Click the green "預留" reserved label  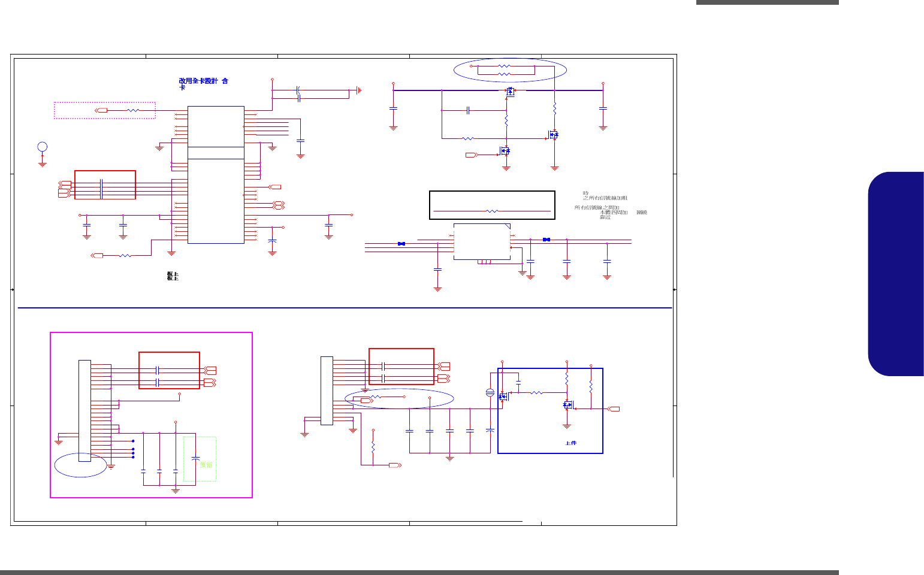pos(206,465)
